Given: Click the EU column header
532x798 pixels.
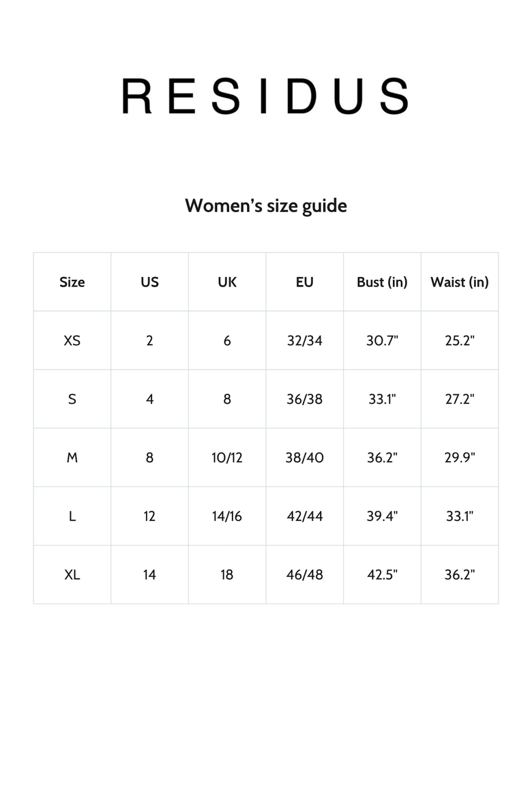Looking at the screenshot, I should (x=304, y=282).
